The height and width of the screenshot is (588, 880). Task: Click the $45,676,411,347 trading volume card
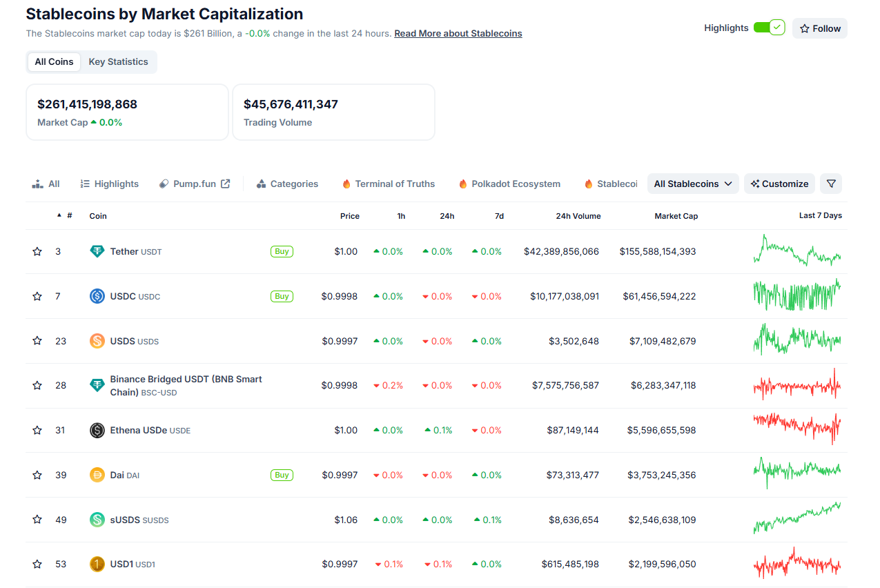pos(334,112)
